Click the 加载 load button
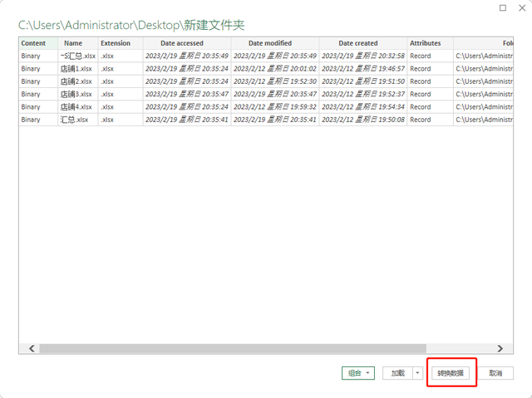Screen dimensions: 532x398 [397, 373]
